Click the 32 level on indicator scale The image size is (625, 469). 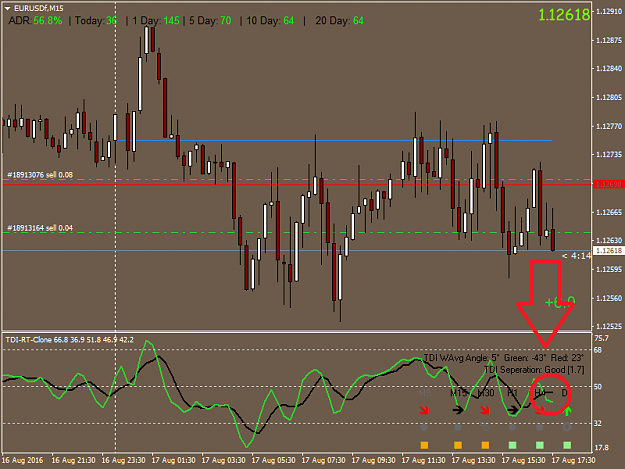[x=598, y=424]
